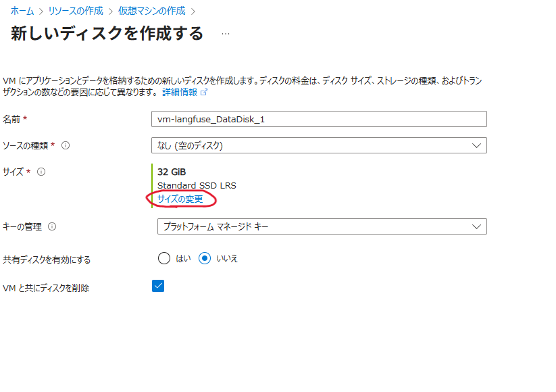Viewport: 556px width, 392px height.
Task: Click the chevron icon on ソースの種類 field
Action: [x=477, y=145]
